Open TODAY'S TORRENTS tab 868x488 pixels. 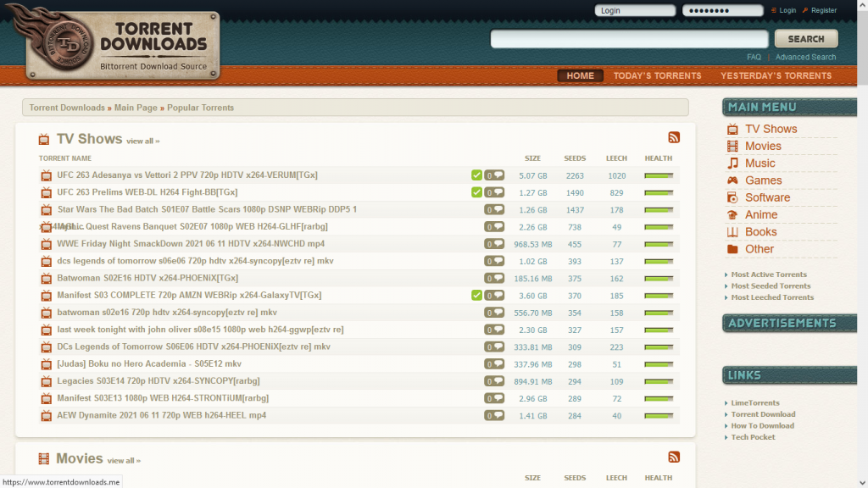657,75
